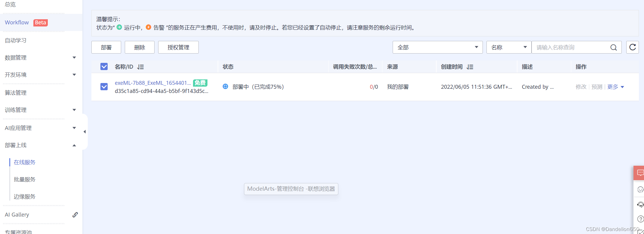The image size is (644, 234).
Task: Sort by 创建时间 using sort icon
Action: [x=470, y=67]
